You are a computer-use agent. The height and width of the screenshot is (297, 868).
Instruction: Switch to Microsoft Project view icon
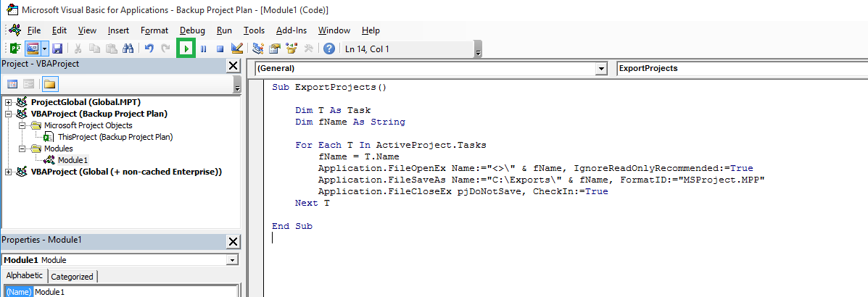click(15, 49)
